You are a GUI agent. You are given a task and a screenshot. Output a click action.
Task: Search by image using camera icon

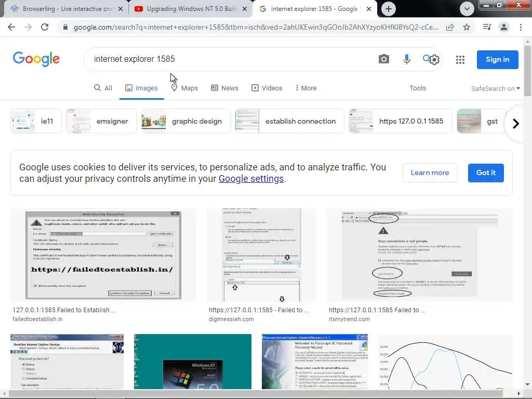click(384, 59)
